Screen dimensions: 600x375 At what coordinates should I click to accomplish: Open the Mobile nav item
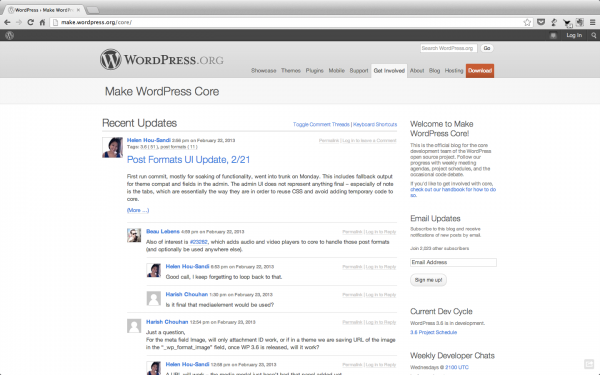337,70
